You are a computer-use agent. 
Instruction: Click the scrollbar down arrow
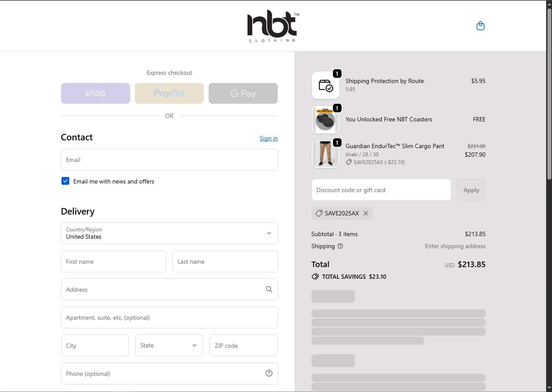point(549,388)
